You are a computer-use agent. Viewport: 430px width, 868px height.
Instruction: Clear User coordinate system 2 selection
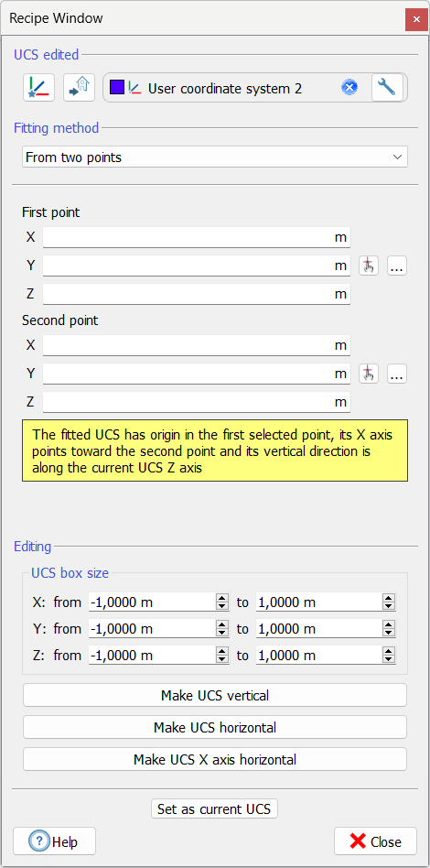(x=349, y=88)
